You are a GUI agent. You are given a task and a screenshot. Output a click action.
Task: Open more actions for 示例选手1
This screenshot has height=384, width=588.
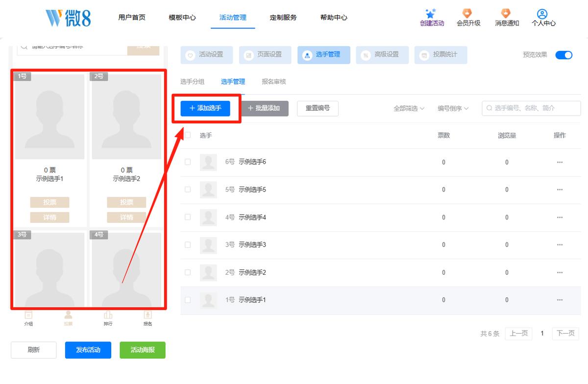click(x=560, y=300)
